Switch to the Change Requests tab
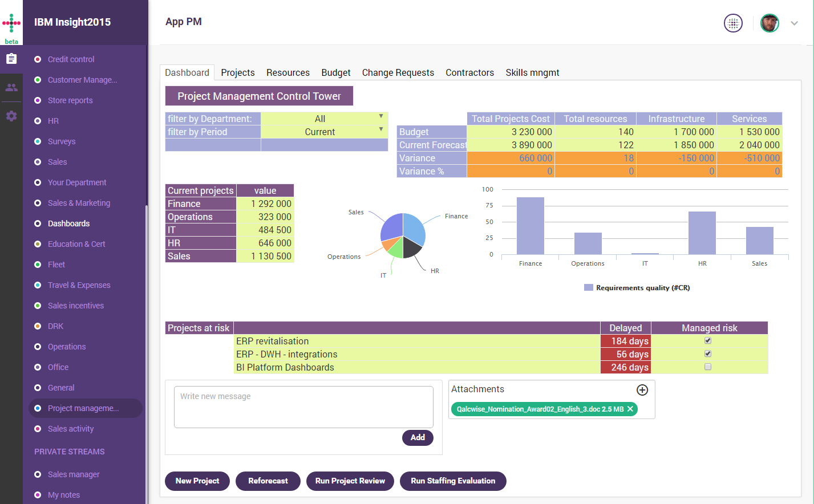The width and height of the screenshot is (814, 504). 398,72
